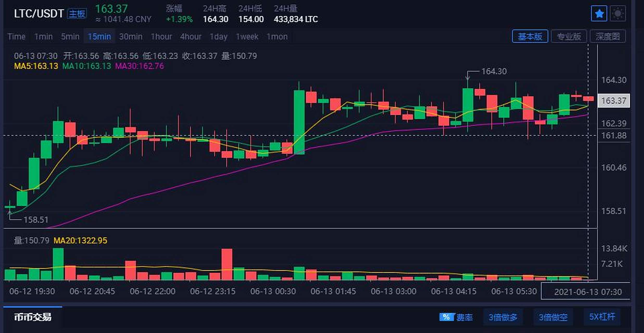This screenshot has width=644, height=333.
Task: Switch to 专业版 chart view
Action: point(569,36)
